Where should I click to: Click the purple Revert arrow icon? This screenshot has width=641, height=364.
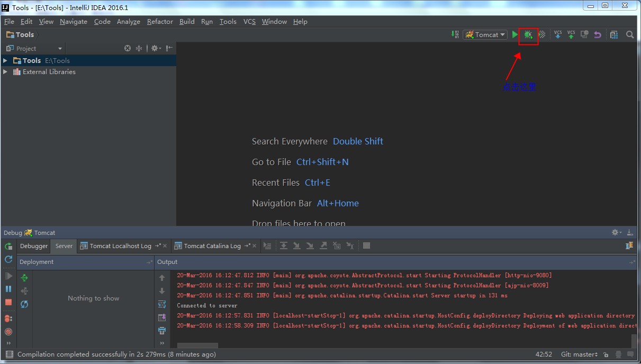pyautogui.click(x=598, y=34)
